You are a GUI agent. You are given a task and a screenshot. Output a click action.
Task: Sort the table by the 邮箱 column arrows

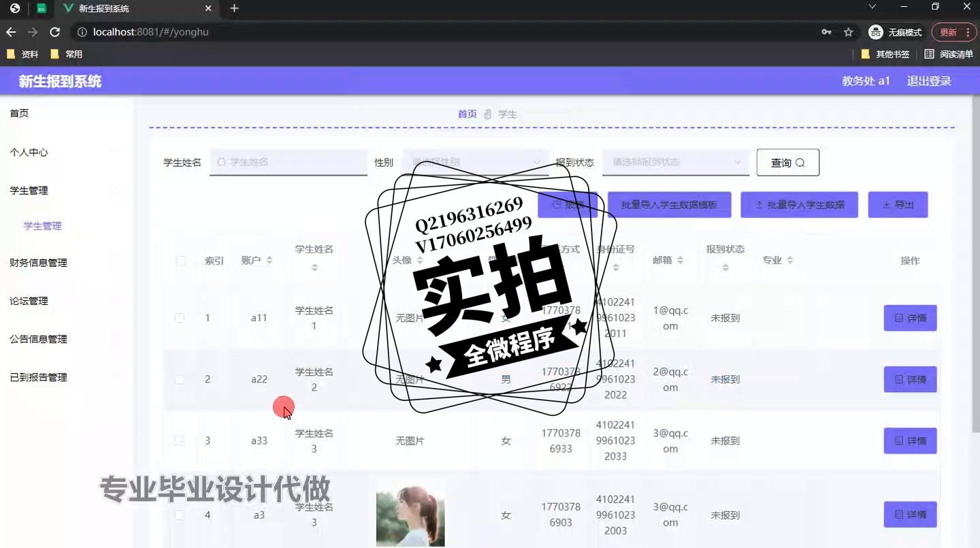(x=680, y=260)
